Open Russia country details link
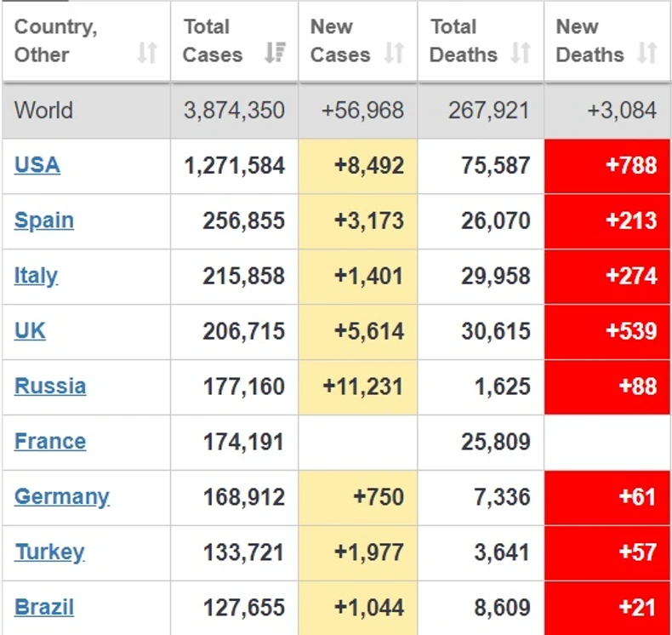 [x=50, y=386]
